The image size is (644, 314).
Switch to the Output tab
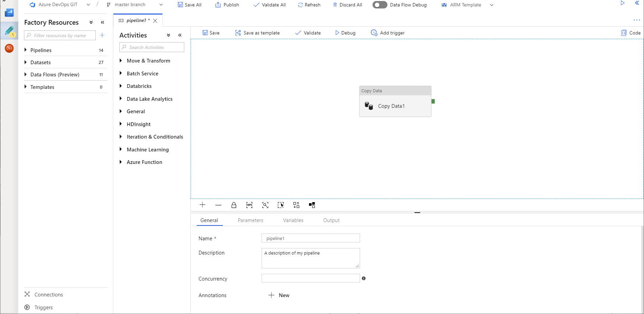[331, 220]
